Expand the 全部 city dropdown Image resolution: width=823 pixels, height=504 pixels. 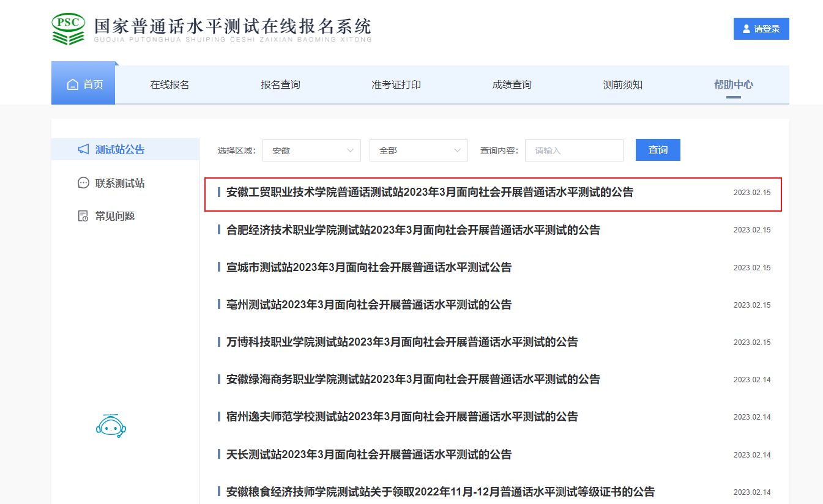[x=419, y=150]
